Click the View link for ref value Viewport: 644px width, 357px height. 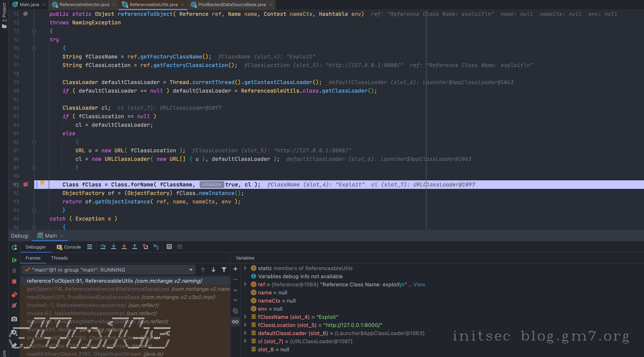[419, 285]
